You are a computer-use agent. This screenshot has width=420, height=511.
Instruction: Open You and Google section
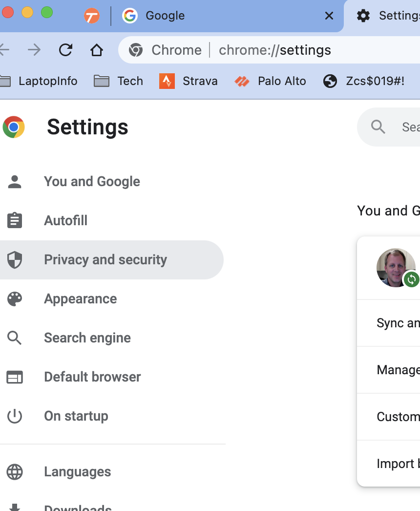pos(112,182)
